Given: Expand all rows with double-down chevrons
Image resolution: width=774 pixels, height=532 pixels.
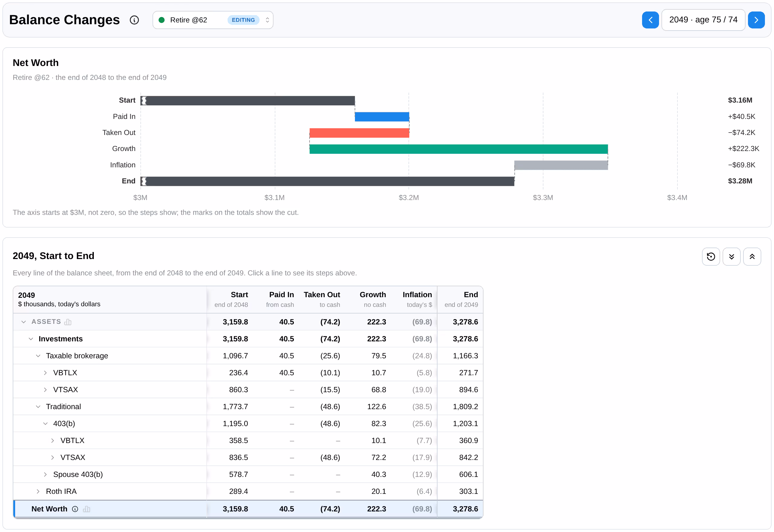Looking at the screenshot, I should click(x=731, y=256).
